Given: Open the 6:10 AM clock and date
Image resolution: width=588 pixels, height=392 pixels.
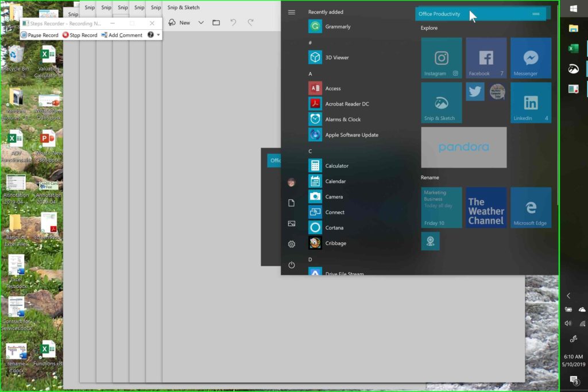Looking at the screenshot, I should [x=574, y=360].
